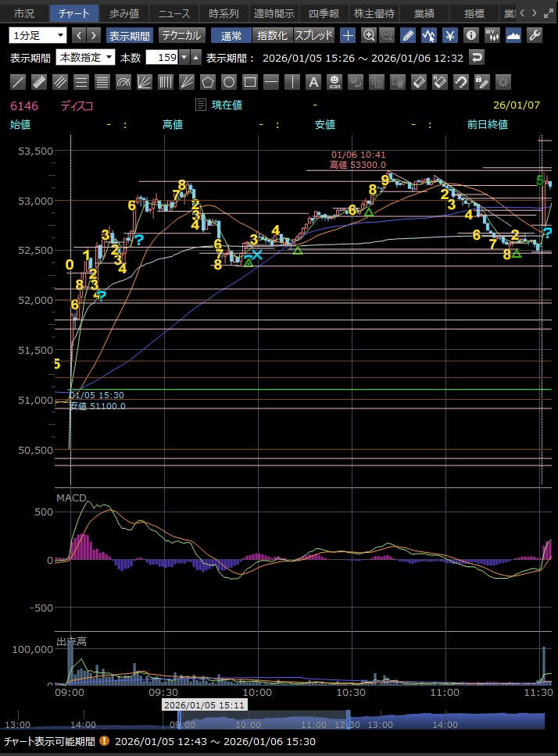The width and height of the screenshot is (558, 756).
Task: Open the 四季報 tab
Action: click(x=324, y=13)
